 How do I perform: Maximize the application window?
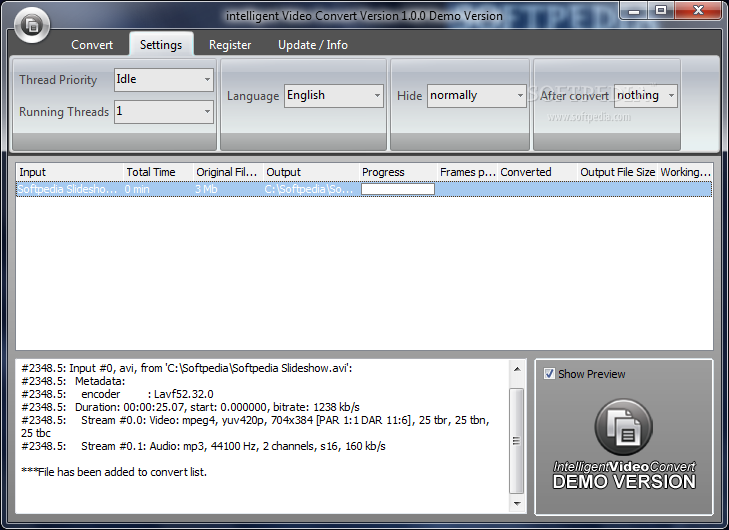pos(661,11)
